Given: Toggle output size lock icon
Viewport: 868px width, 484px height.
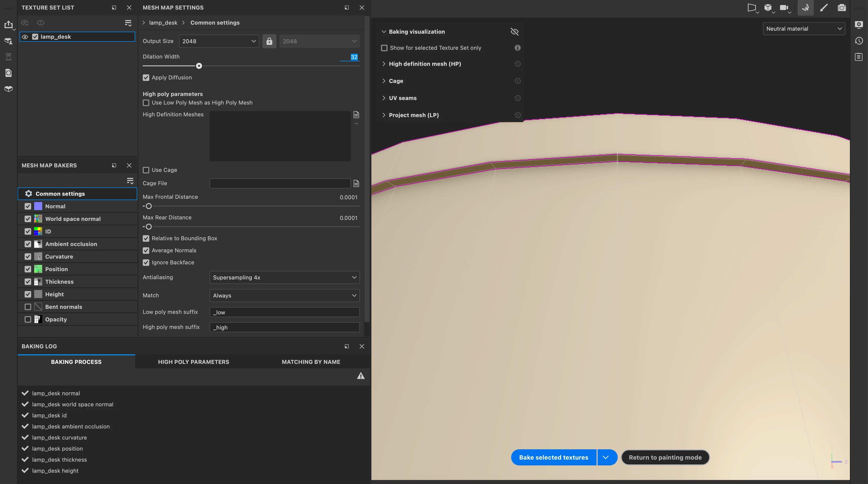Looking at the screenshot, I should tap(269, 41).
